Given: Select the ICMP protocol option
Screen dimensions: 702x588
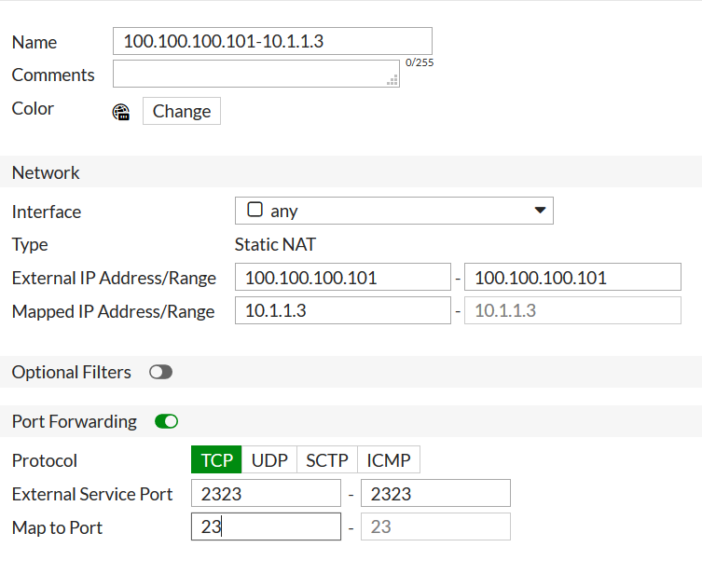Looking at the screenshot, I should tap(389, 459).
